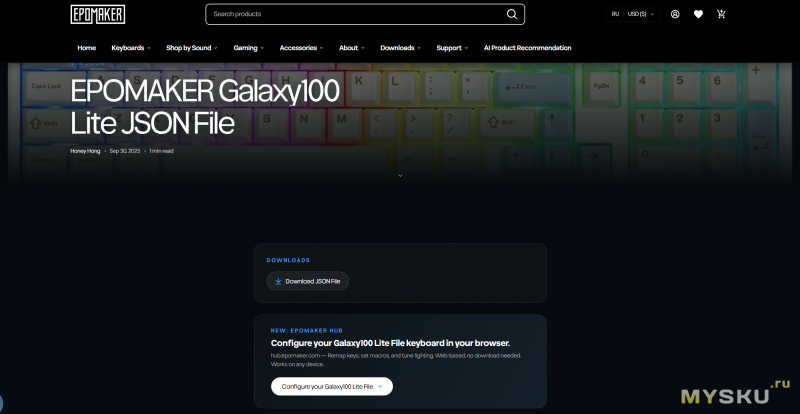Screen dimensions: 800x414
Task: Click the NEW: EPOMAKER HUB label
Action: 307,331
